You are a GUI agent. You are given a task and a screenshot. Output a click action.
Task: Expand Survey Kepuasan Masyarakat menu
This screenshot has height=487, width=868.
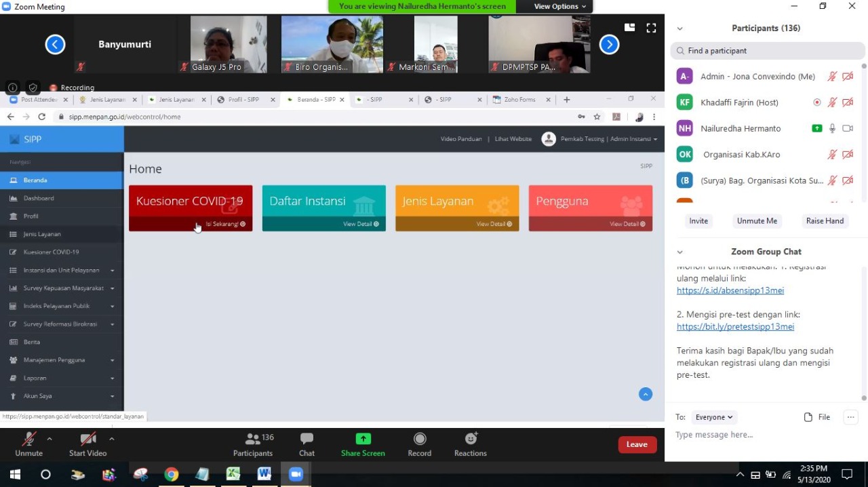click(x=62, y=288)
